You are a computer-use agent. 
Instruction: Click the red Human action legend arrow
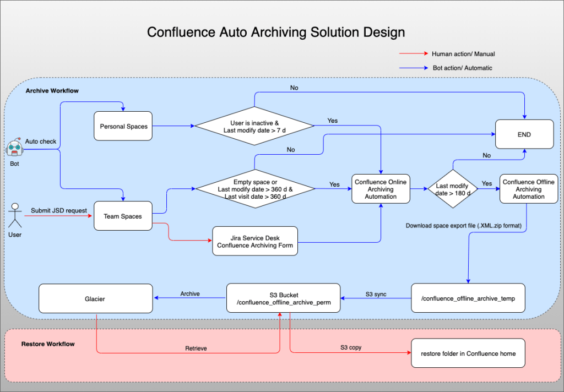(x=414, y=54)
